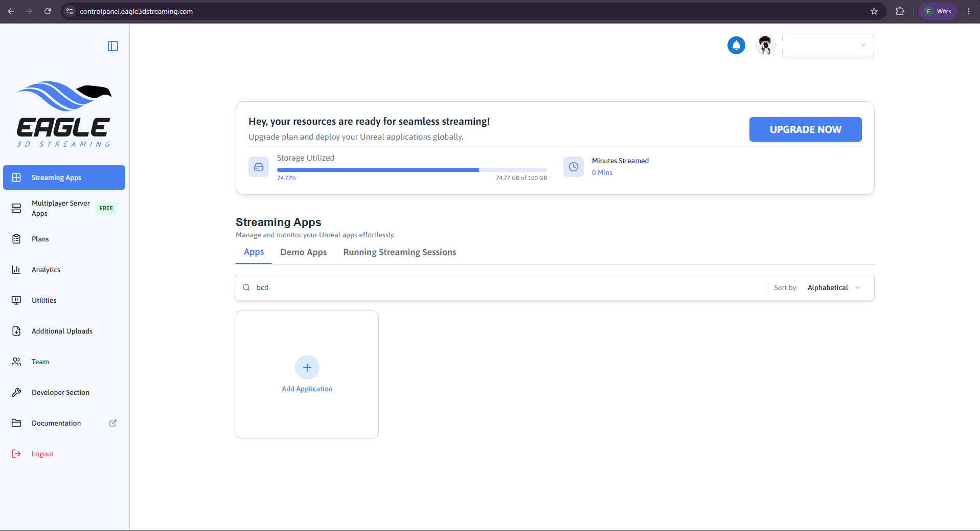Open the browser extensions puzzle icon
980x531 pixels.
click(x=900, y=11)
